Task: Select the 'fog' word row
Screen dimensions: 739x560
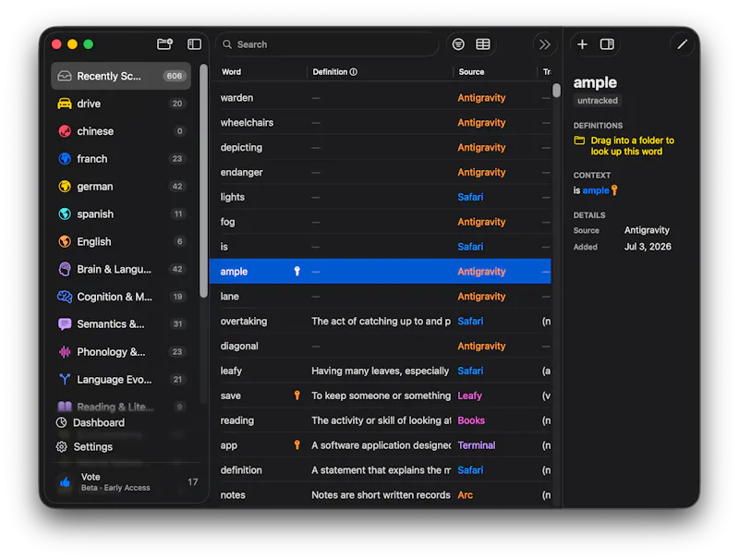Action: 380,222
